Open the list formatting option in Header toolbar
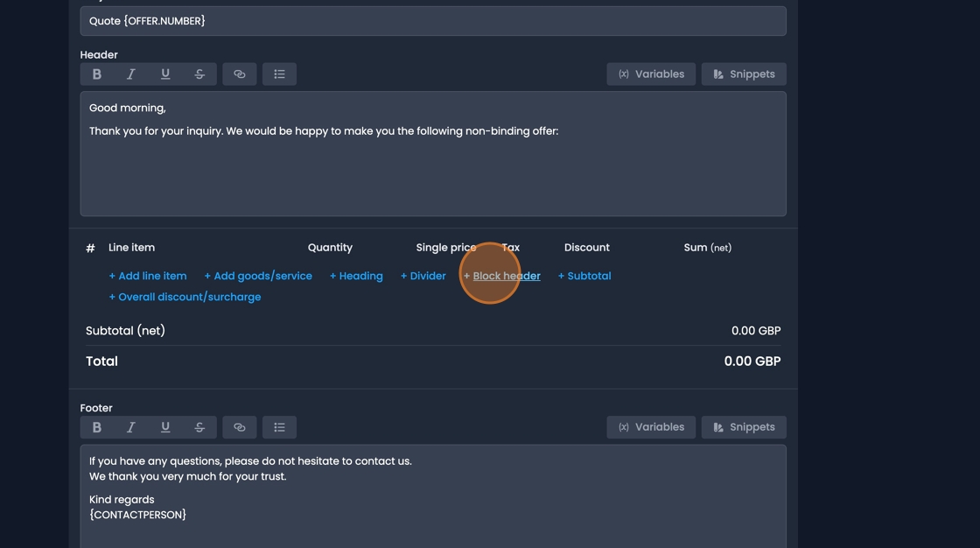This screenshot has width=980, height=548. pos(279,74)
